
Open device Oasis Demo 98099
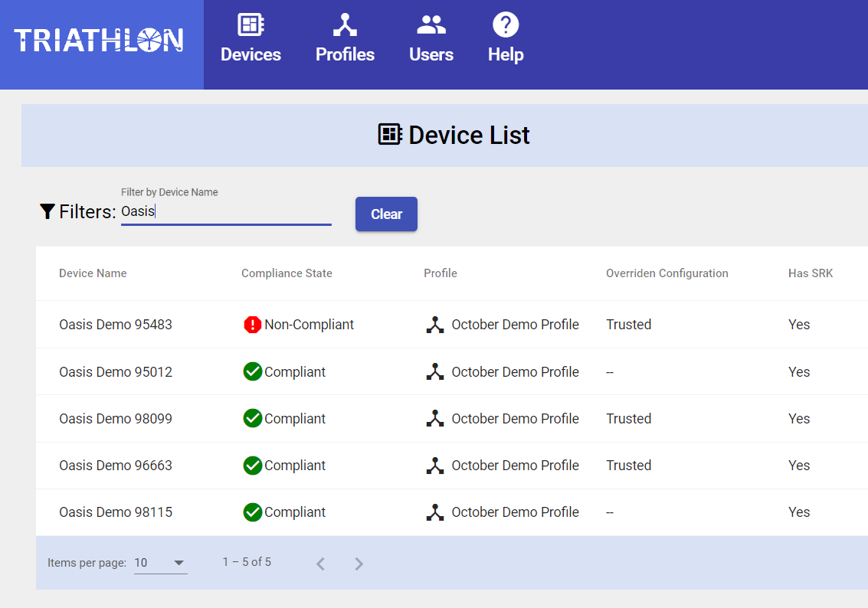tap(116, 419)
